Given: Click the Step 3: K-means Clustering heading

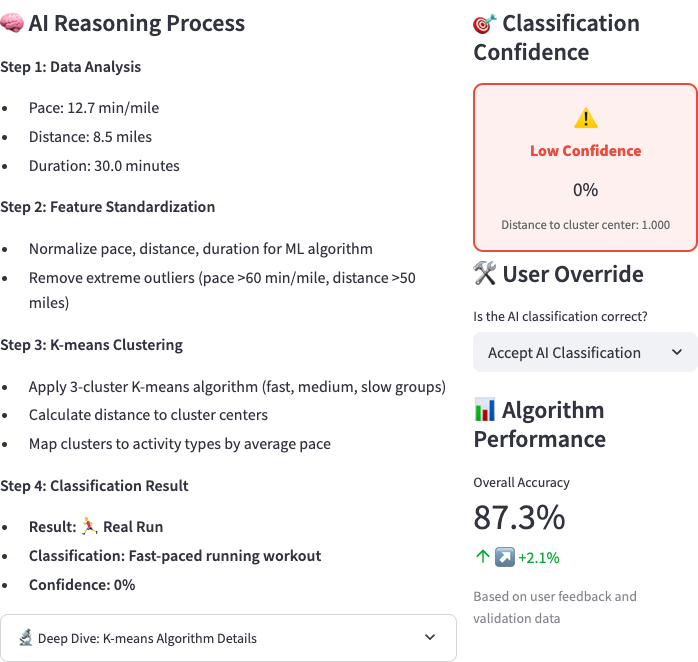Looking at the screenshot, I should 91,345.
